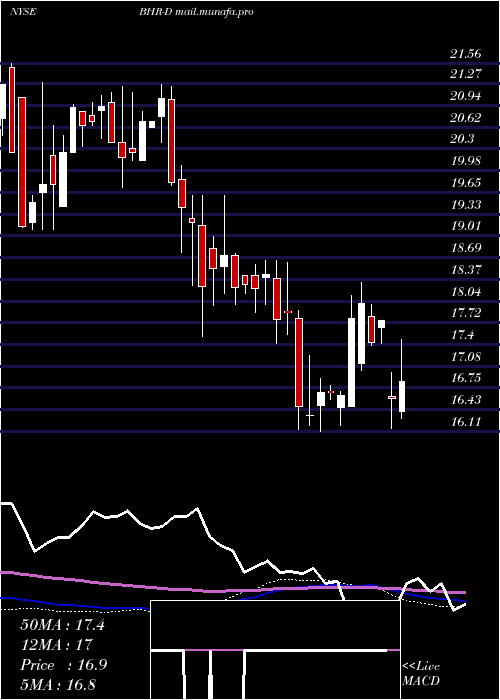
Task: Click the NYSE exchange label
Action: pyautogui.click(x=22, y=12)
